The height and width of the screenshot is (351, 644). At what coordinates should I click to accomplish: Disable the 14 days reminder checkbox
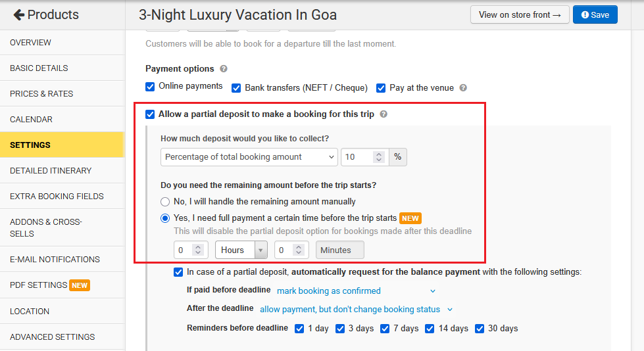[x=430, y=328]
